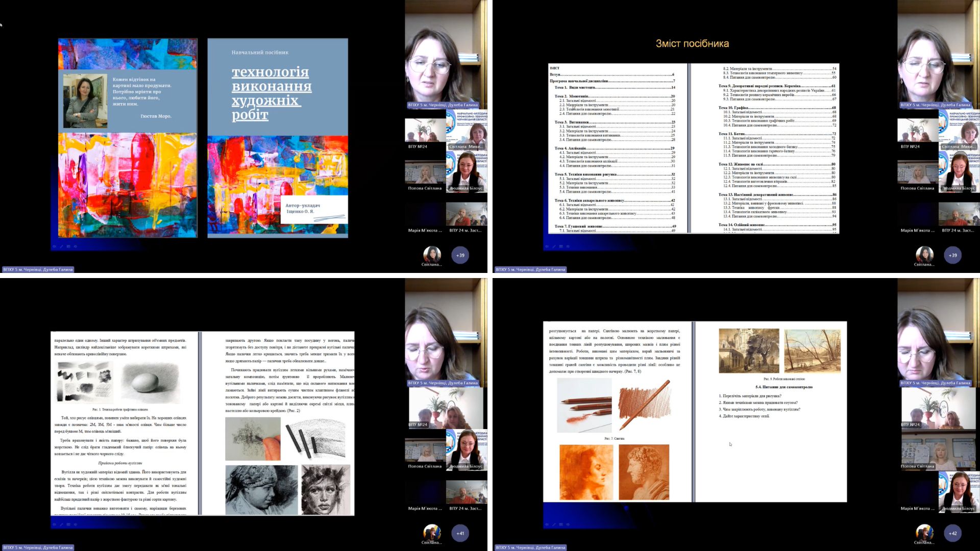Click next-slide arrow under the charcoal drawings page
Screen dimensions: 980x551
click(76, 524)
